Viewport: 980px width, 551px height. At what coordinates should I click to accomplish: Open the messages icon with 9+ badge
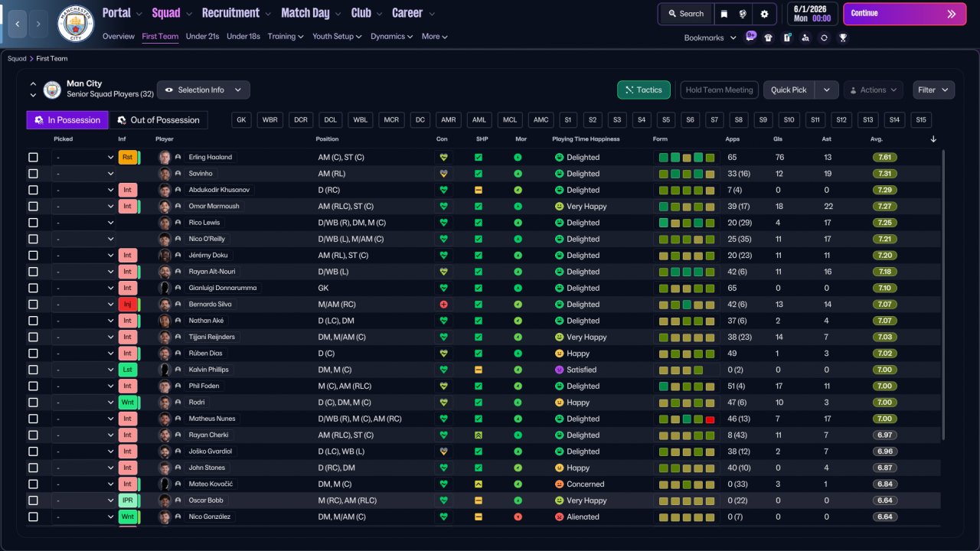coord(750,37)
